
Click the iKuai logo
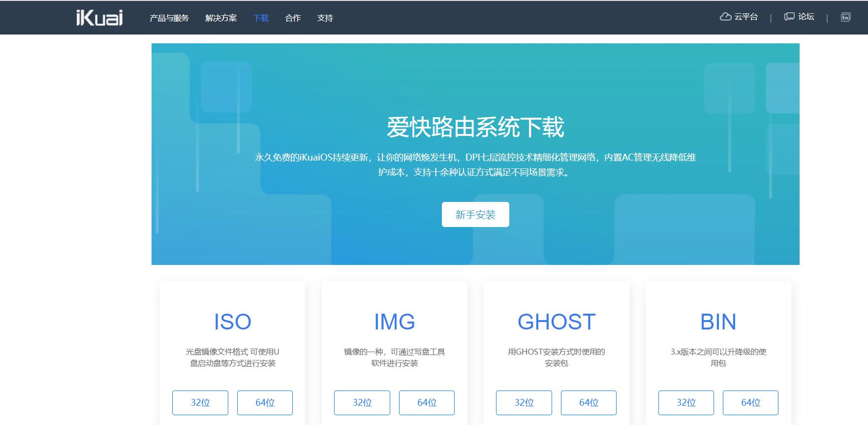99,18
